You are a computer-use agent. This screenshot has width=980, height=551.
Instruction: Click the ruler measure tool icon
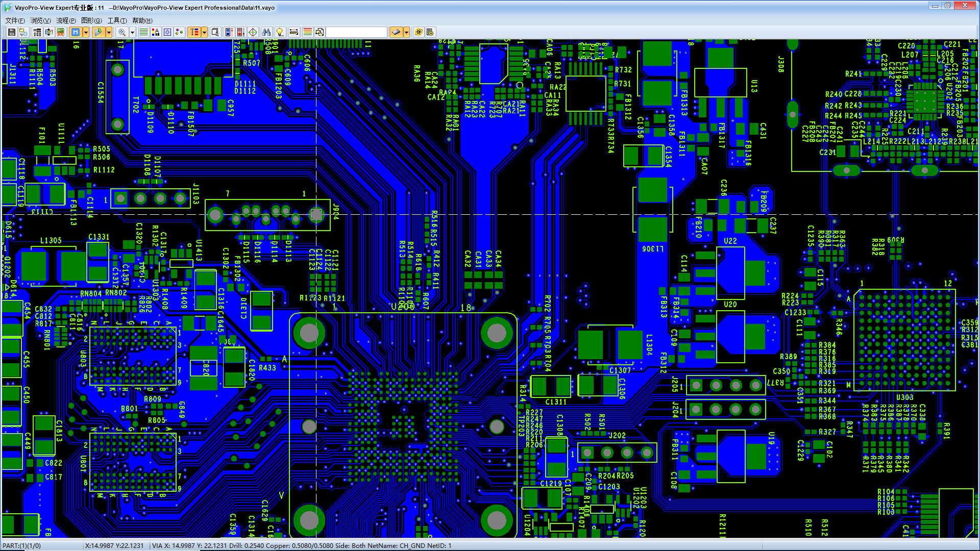click(x=294, y=32)
